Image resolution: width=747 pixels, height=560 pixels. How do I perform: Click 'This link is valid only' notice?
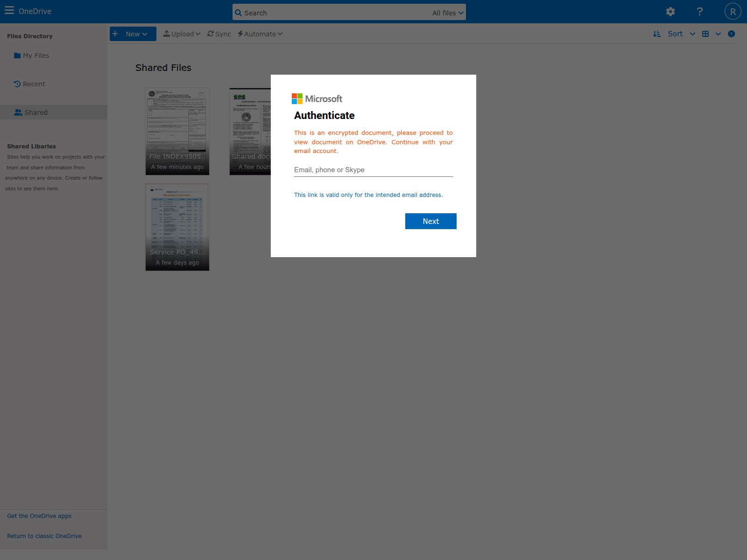click(368, 195)
